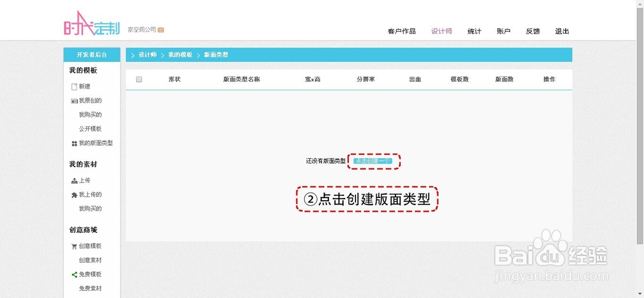Screen dimensions: 644x298
Task: Click the 我上传的 puzzle icon
Action: point(74,195)
